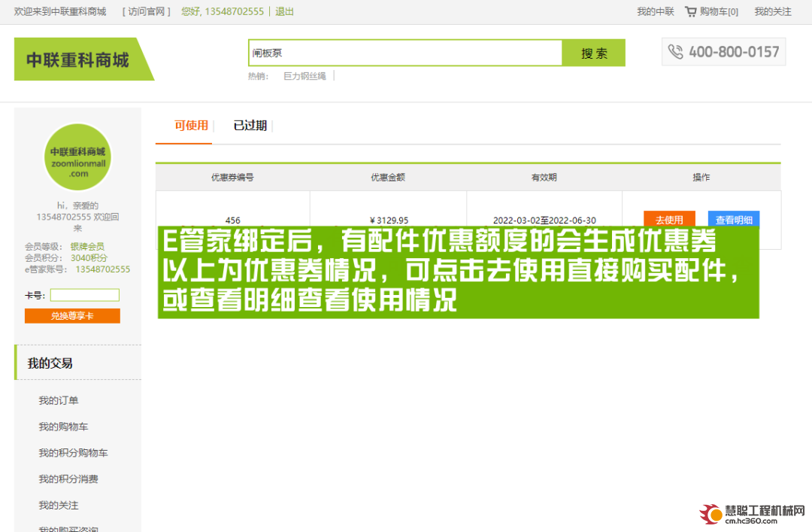Open 购物车[0] in the top bar
Screen dimensions: 812x532
pos(719,11)
